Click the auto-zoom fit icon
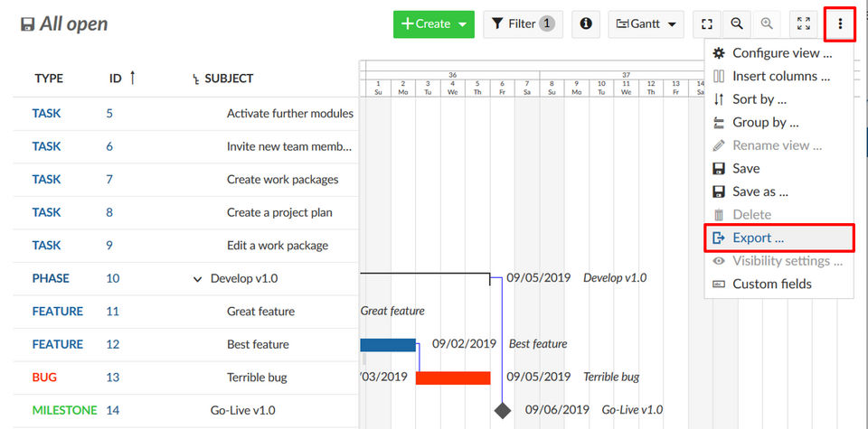 (x=707, y=24)
